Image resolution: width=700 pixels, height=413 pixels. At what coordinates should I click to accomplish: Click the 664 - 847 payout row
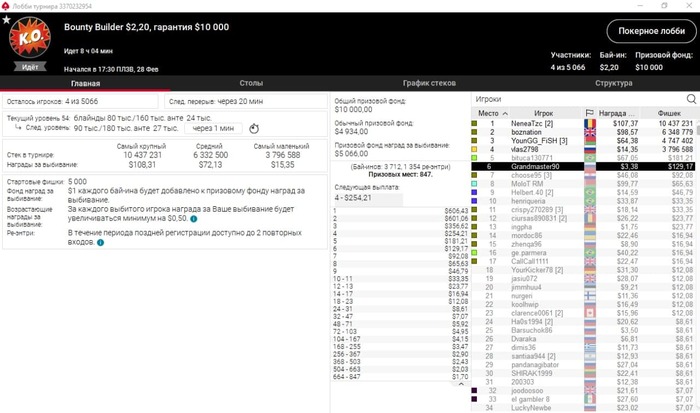pyautogui.click(x=400, y=377)
